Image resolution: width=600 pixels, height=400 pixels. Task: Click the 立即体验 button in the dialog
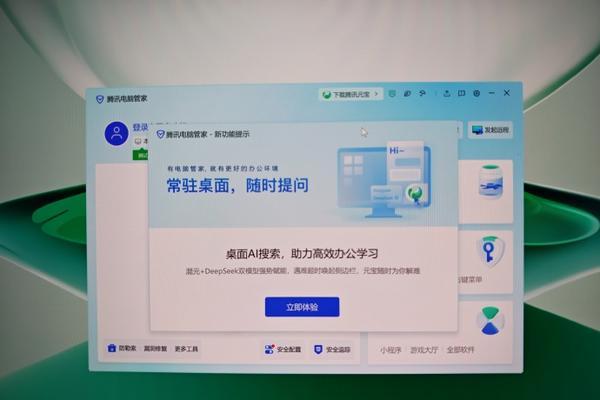coord(302,307)
